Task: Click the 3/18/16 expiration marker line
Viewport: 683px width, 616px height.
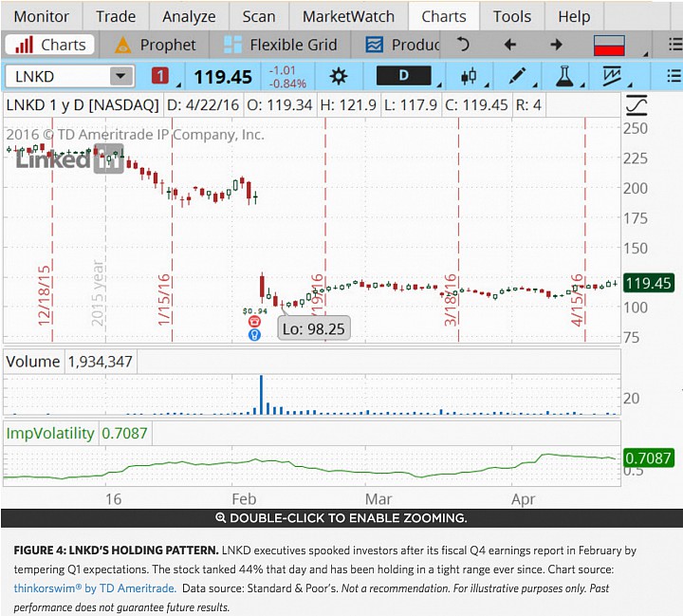Action: (x=458, y=230)
